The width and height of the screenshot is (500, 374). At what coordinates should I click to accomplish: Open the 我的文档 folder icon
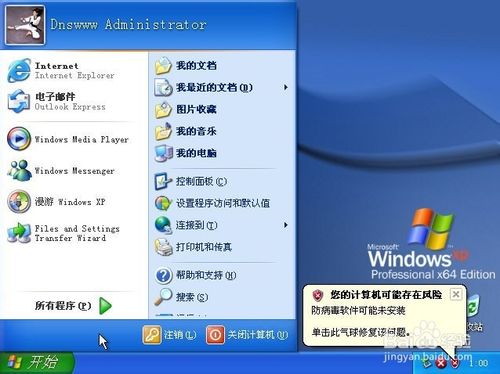tap(163, 65)
